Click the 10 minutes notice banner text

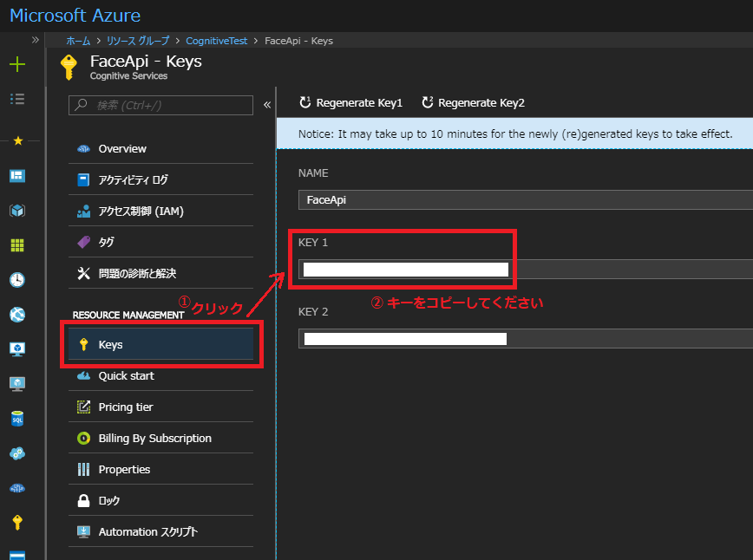[515, 133]
